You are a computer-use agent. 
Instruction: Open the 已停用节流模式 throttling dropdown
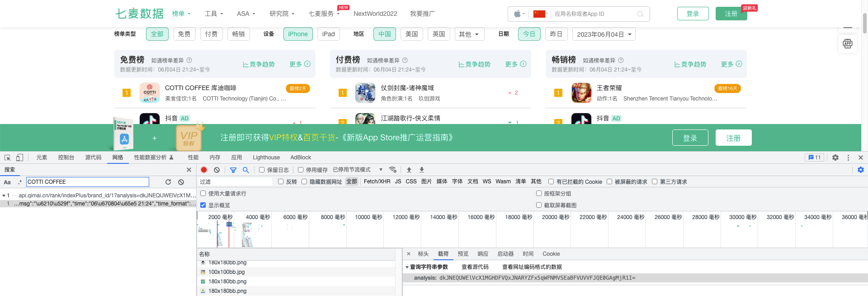pos(358,170)
